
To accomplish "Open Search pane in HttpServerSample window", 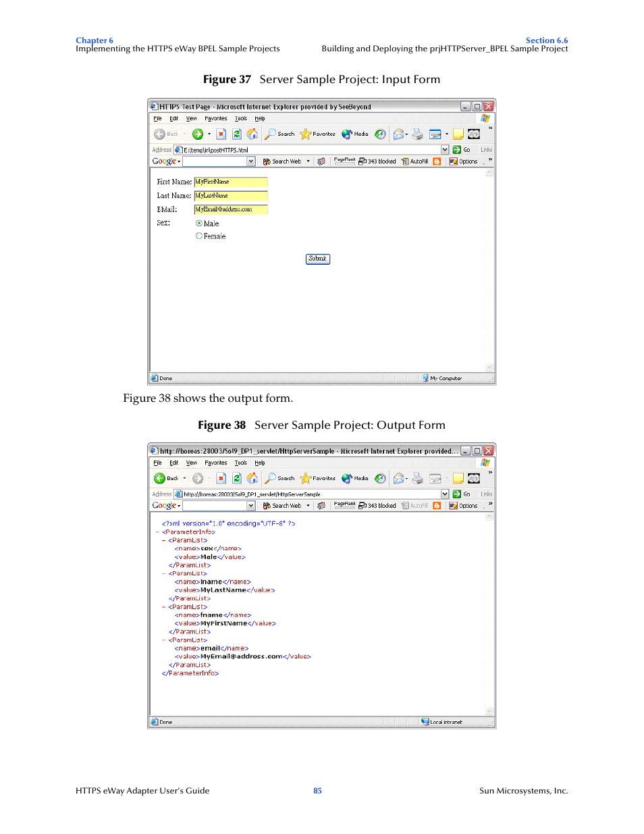I will 279,478.
